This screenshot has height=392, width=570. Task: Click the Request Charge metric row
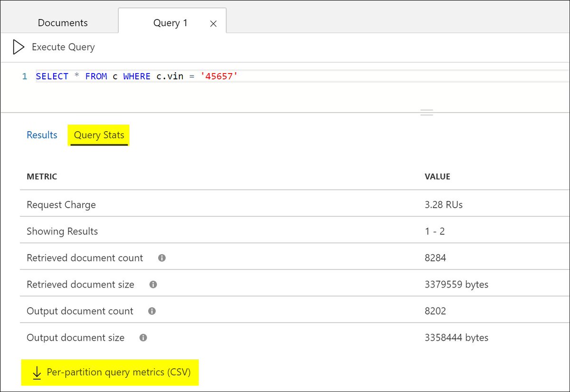pyautogui.click(x=294, y=205)
